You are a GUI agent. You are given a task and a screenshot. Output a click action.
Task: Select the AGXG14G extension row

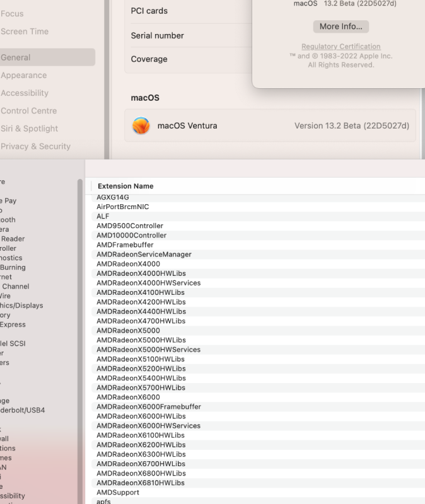pos(258,197)
